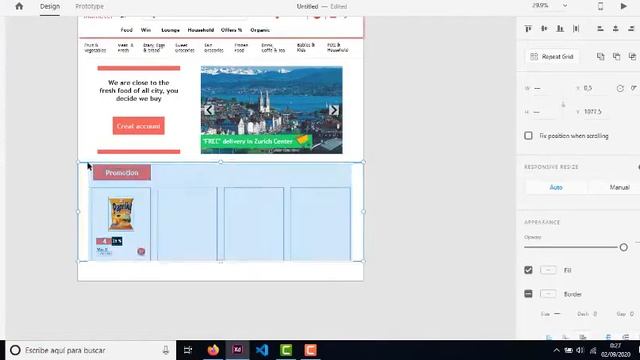Click the Repeat Grid button
This screenshot has width=640, height=360.
(552, 57)
